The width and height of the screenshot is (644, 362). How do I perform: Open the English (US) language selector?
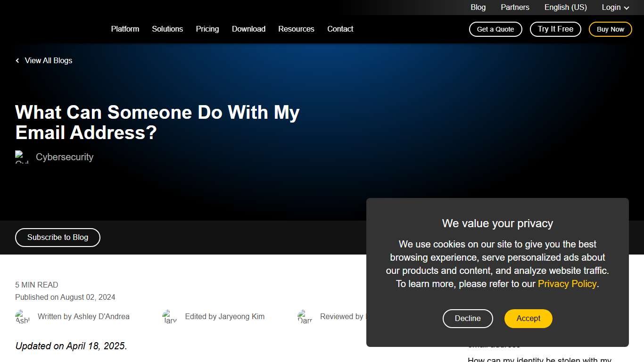[x=565, y=8]
